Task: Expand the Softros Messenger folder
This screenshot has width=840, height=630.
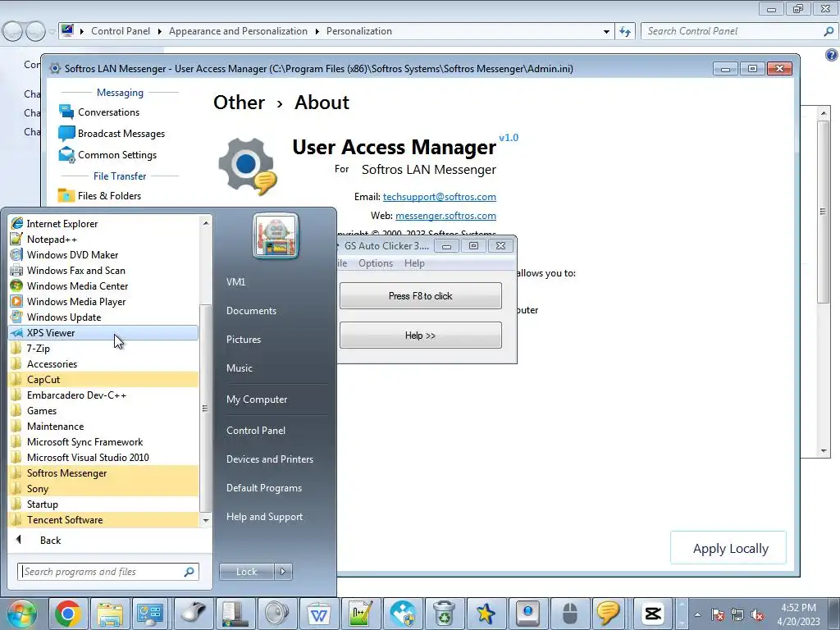Action: (x=103, y=473)
